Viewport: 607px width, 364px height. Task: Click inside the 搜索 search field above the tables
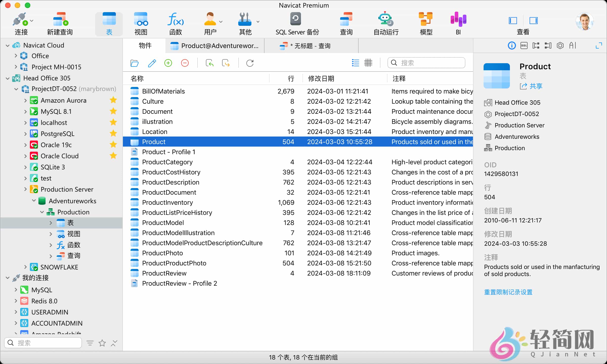point(427,63)
